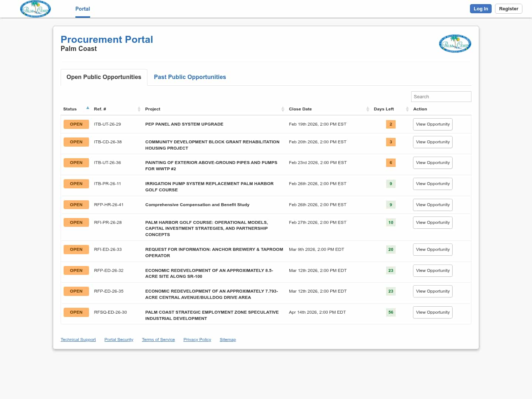Click the Palm Coast logo in the header

(x=35, y=9)
